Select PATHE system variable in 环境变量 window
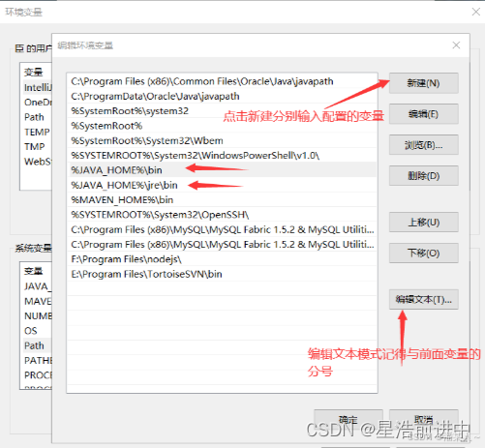Screen dimensions: 485x448 click(x=37, y=361)
